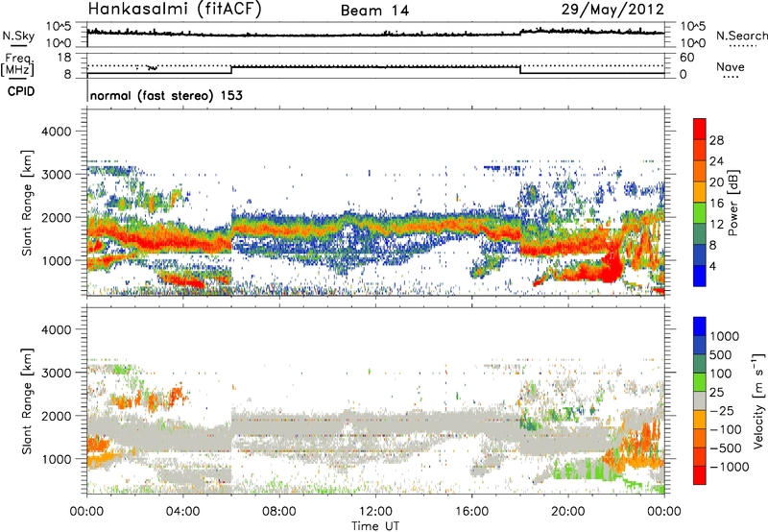Click the 16:00 time tick label
The image size is (768, 532).
(471, 512)
